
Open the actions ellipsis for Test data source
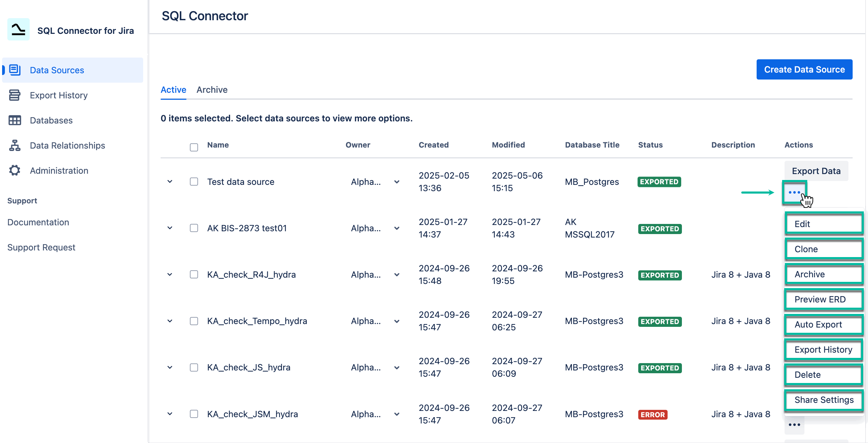click(x=794, y=192)
